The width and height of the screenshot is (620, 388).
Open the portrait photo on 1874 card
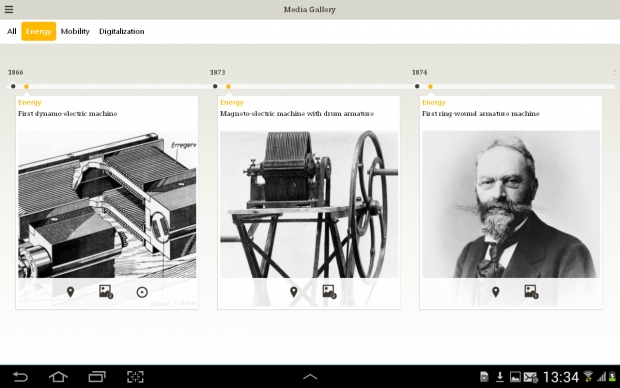511,204
